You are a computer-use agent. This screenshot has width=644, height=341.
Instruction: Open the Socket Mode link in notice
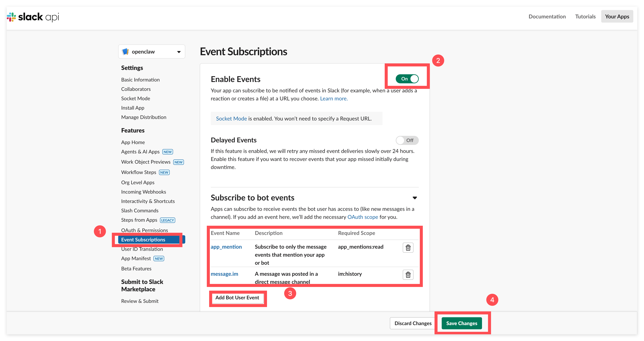pos(231,119)
